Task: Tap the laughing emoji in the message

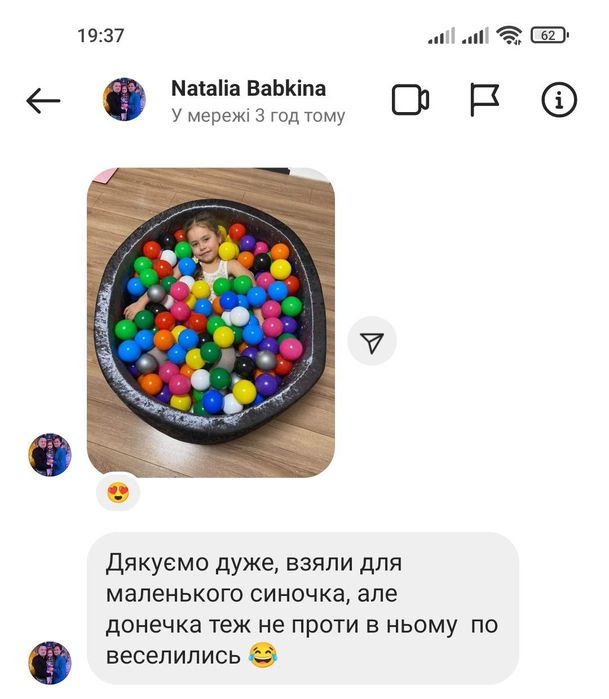Action: click(x=263, y=655)
